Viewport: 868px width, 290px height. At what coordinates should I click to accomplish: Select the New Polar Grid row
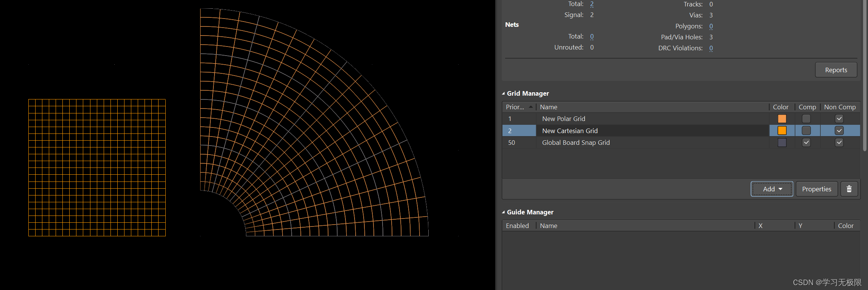(563, 119)
